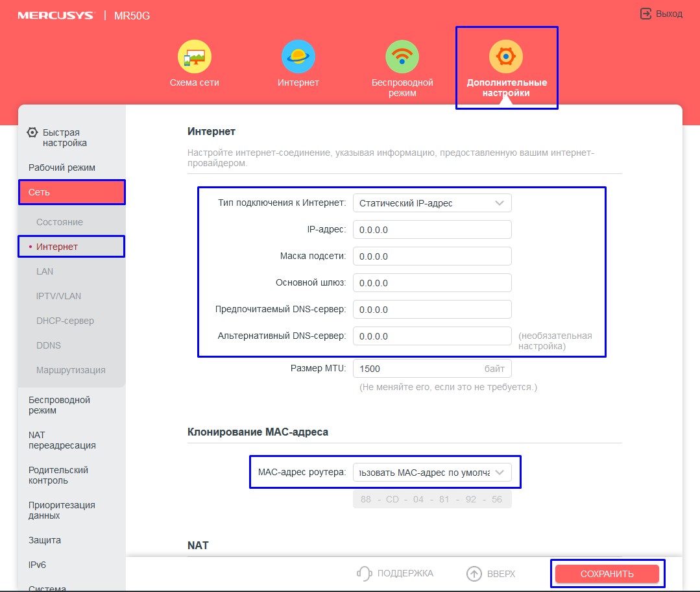Select the Дополнительные настройки gear icon
Image resolution: width=700 pixels, height=592 pixels.
[x=506, y=56]
